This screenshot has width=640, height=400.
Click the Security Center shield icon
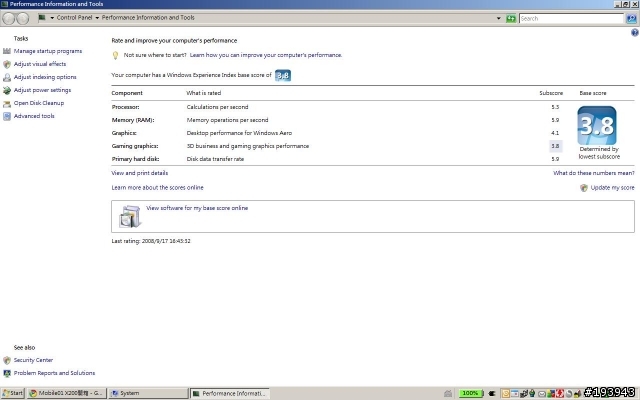(x=7, y=360)
